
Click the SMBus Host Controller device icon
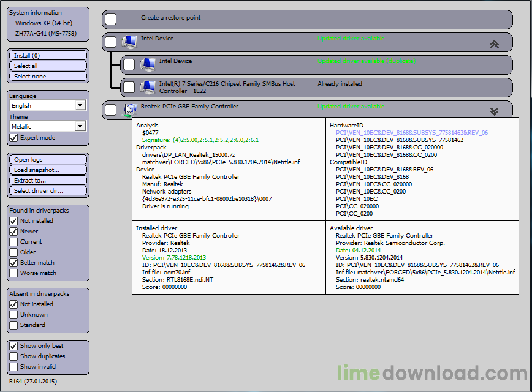pos(147,87)
